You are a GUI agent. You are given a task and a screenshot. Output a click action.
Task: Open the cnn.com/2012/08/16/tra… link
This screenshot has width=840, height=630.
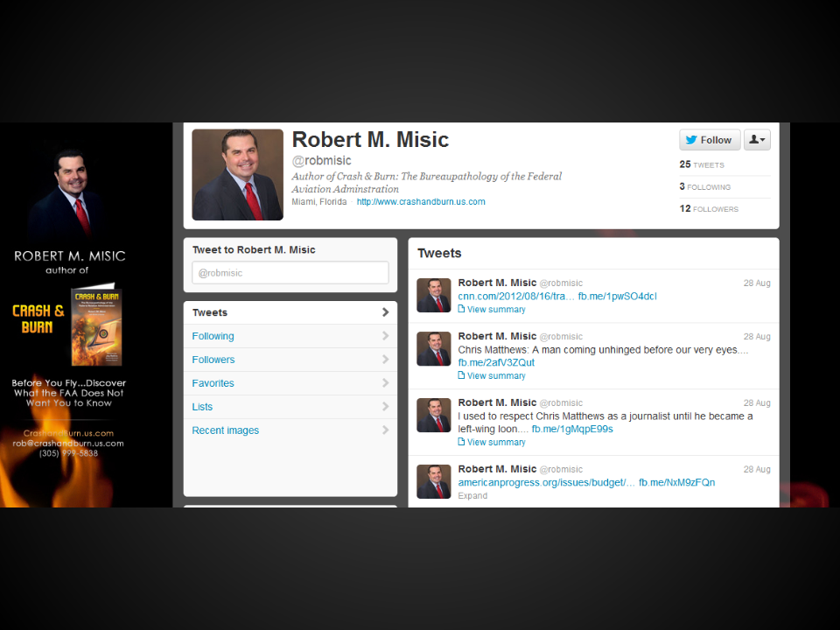516,297
